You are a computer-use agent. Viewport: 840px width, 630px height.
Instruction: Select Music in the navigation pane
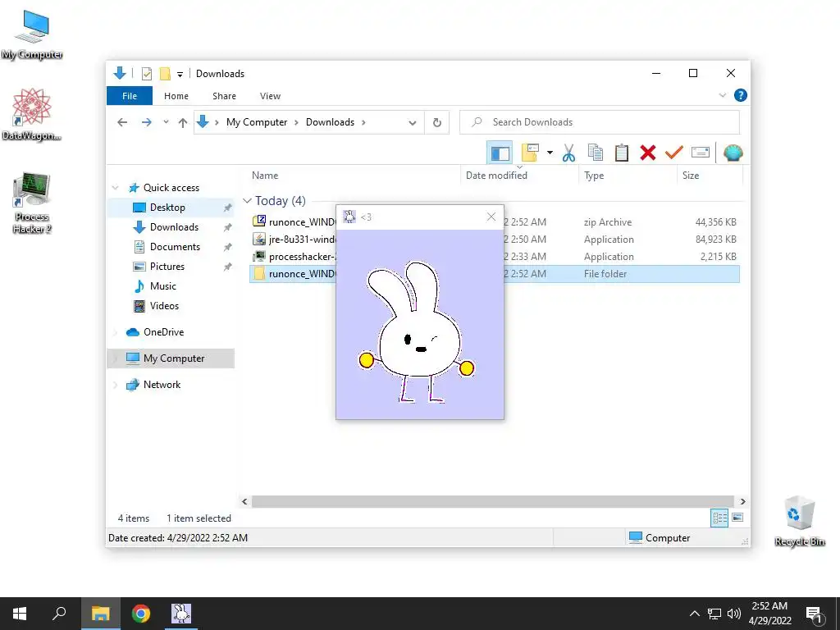pyautogui.click(x=163, y=286)
